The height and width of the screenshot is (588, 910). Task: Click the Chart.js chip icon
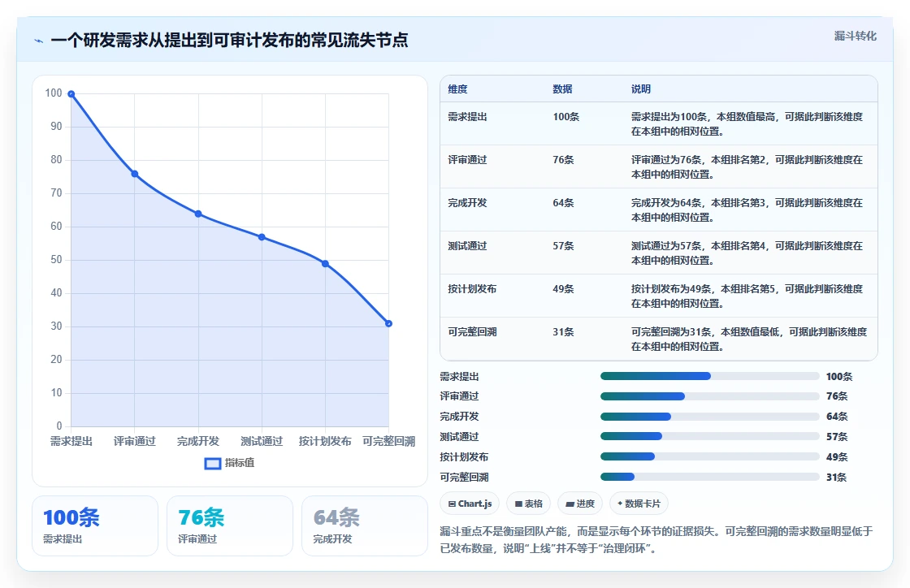point(452,504)
